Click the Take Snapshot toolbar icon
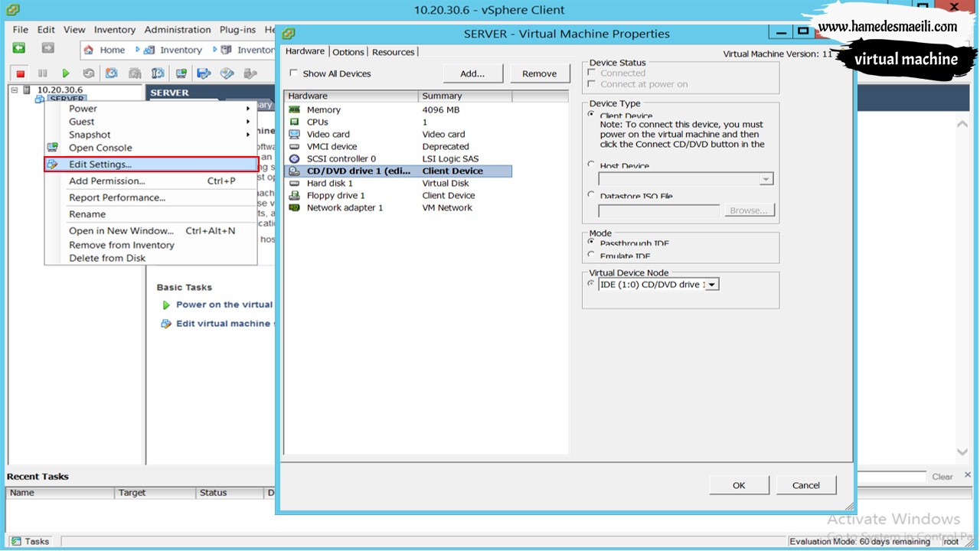The height and width of the screenshot is (551, 980). 112,73
